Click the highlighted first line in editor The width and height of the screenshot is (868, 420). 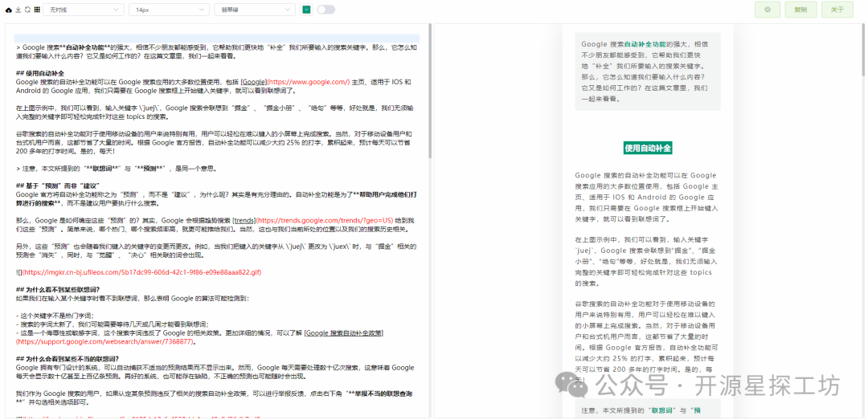click(217, 39)
